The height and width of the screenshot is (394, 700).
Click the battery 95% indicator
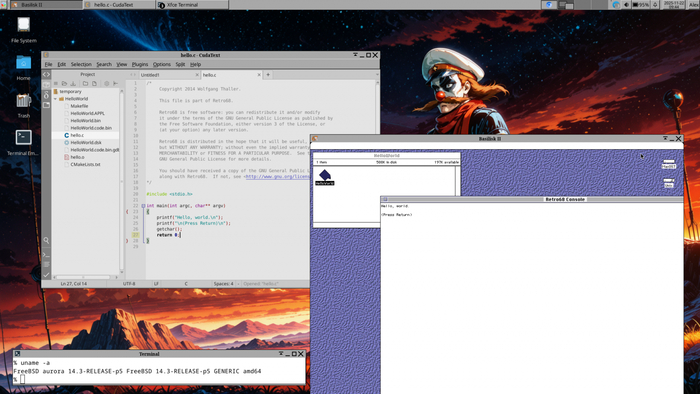point(641,4)
